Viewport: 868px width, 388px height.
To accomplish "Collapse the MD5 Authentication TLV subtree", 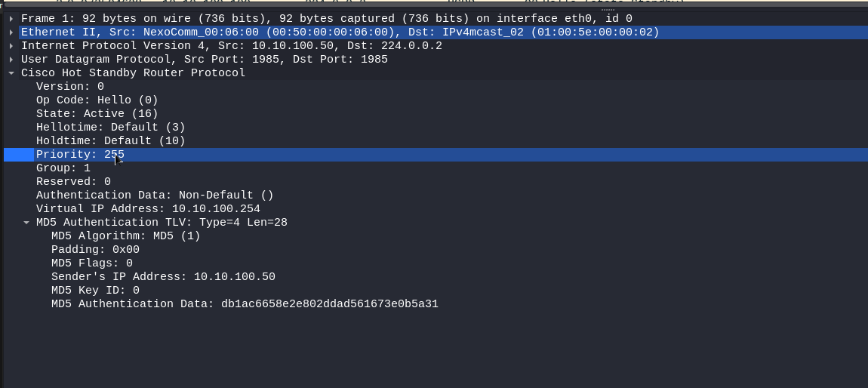I will (x=26, y=223).
